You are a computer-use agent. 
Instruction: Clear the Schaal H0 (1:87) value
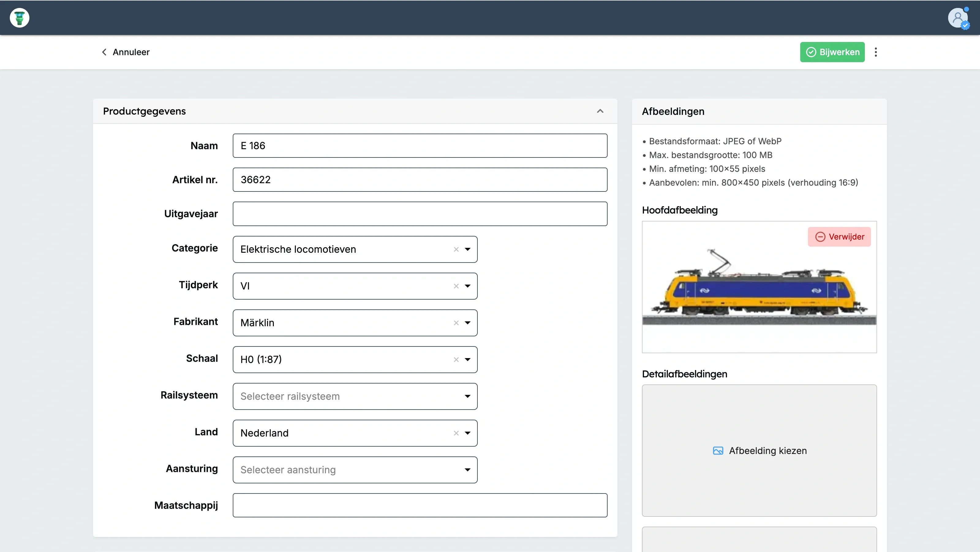coord(456,360)
